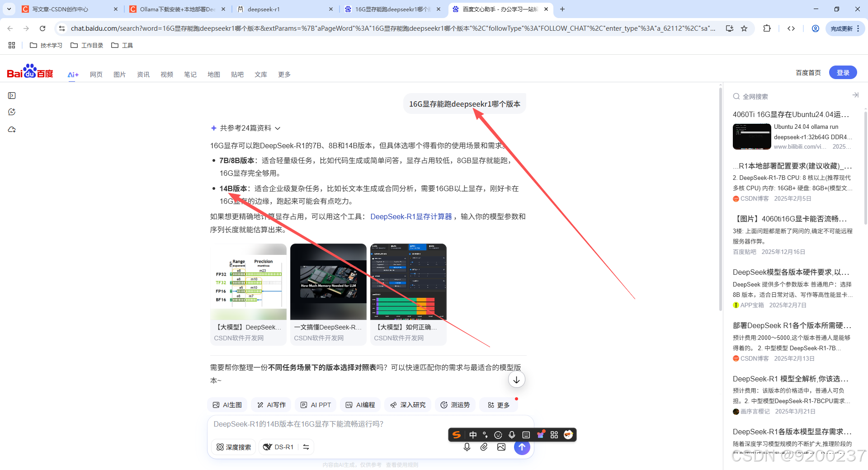Click the AI编程 button
Screen dimensions: 868x470
point(361,405)
